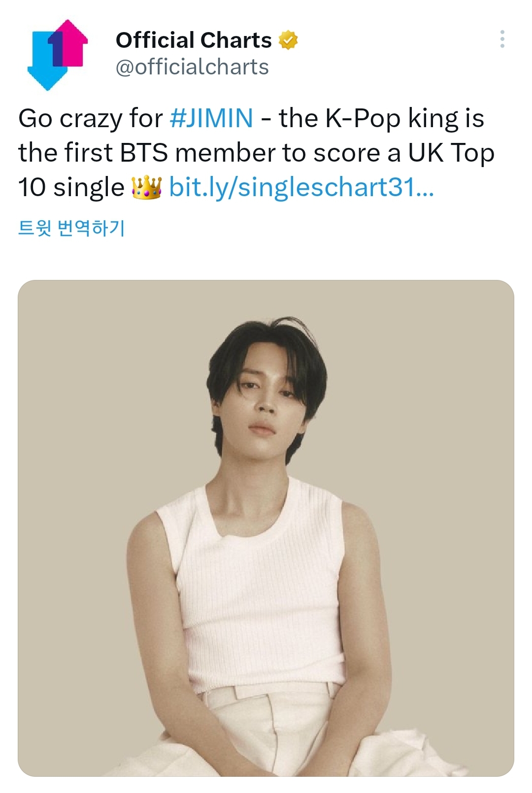This screenshot has height=793, width=532.
Task: Click the @officialcharts handle
Action: [192, 67]
